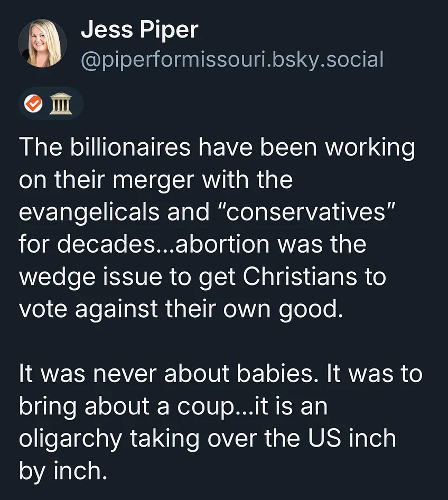The width and height of the screenshot is (448, 500).
Task: Open the post author's profile photo
Action: [42, 44]
